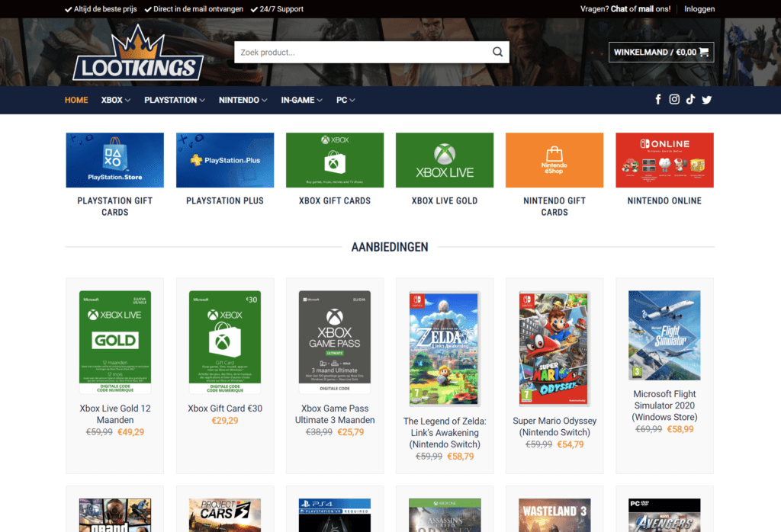
Task: Open the Wasteland 3 cover
Action: tap(554, 515)
